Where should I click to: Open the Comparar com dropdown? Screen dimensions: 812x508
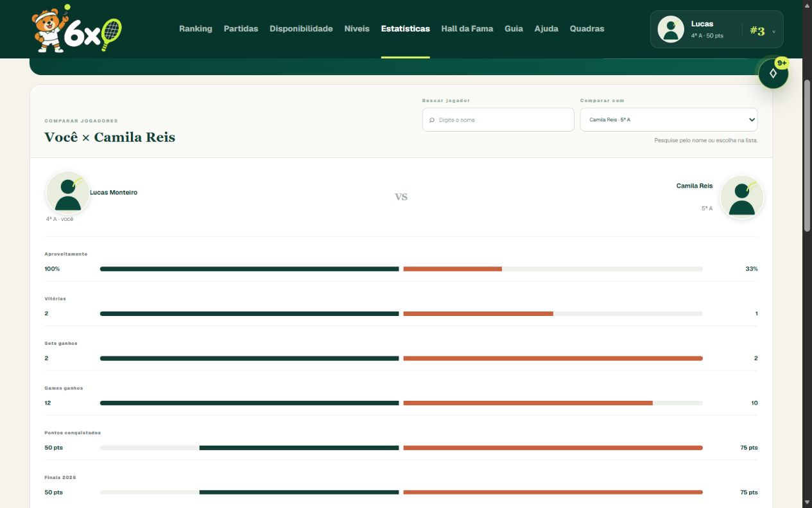pyautogui.click(x=669, y=119)
